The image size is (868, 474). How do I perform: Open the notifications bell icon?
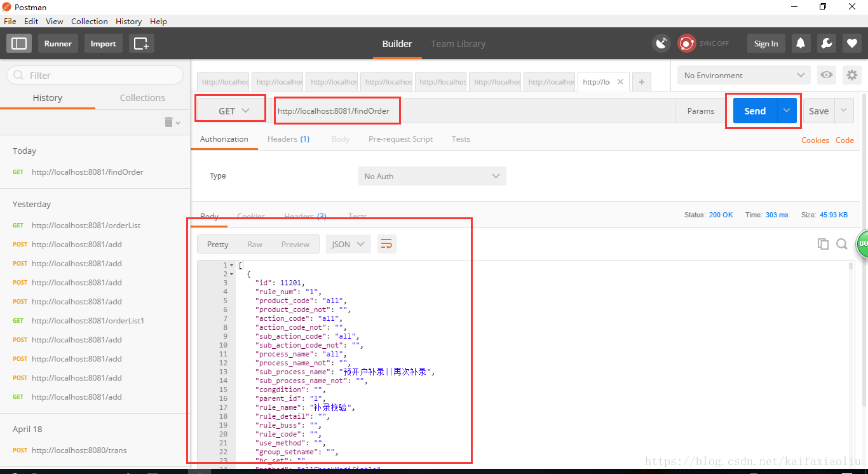click(801, 43)
